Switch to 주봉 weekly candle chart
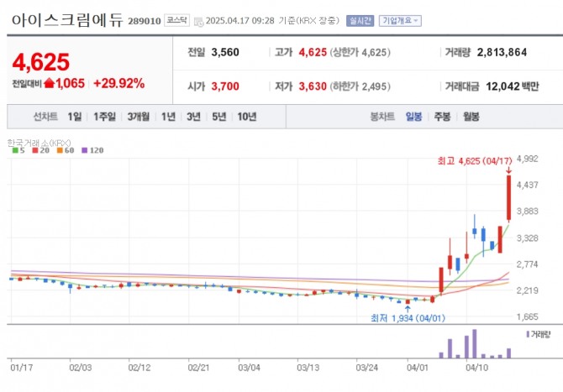This screenshot has width=563, height=392. (442, 117)
